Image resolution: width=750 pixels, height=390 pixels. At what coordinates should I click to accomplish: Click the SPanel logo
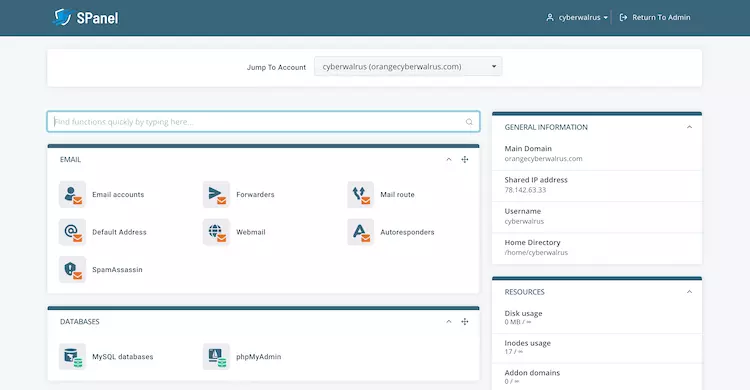tap(86, 18)
